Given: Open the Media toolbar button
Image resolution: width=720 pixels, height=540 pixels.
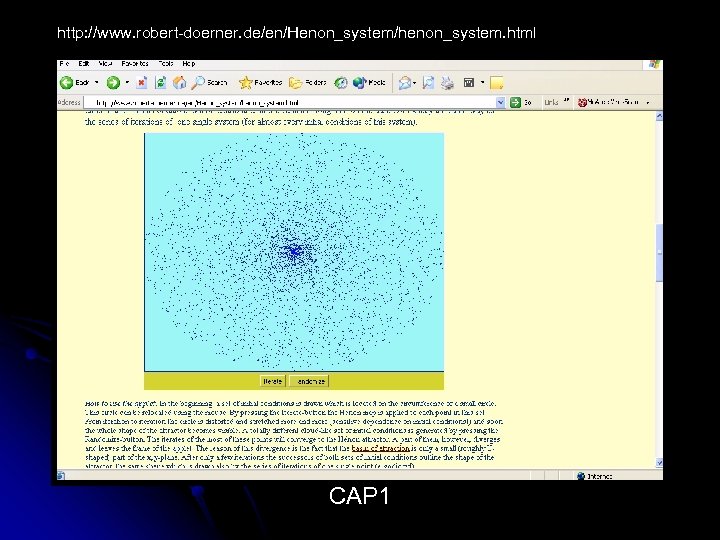Looking at the screenshot, I should tap(369, 83).
